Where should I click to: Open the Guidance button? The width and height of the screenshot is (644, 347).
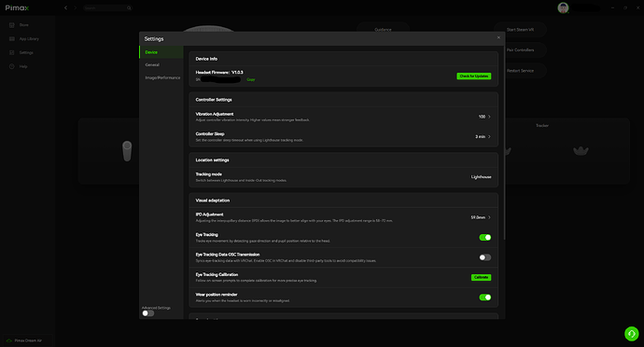pos(383,29)
